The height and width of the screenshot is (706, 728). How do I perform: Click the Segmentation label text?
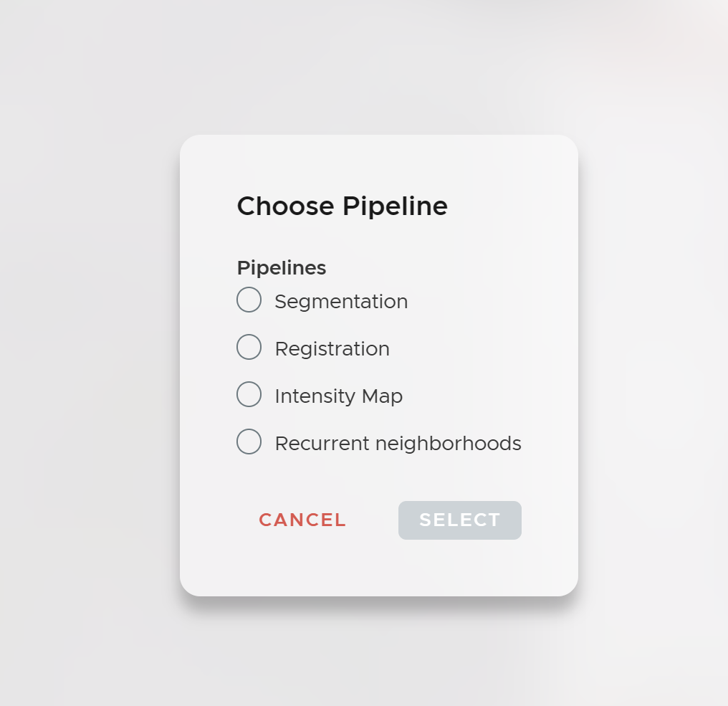(341, 302)
